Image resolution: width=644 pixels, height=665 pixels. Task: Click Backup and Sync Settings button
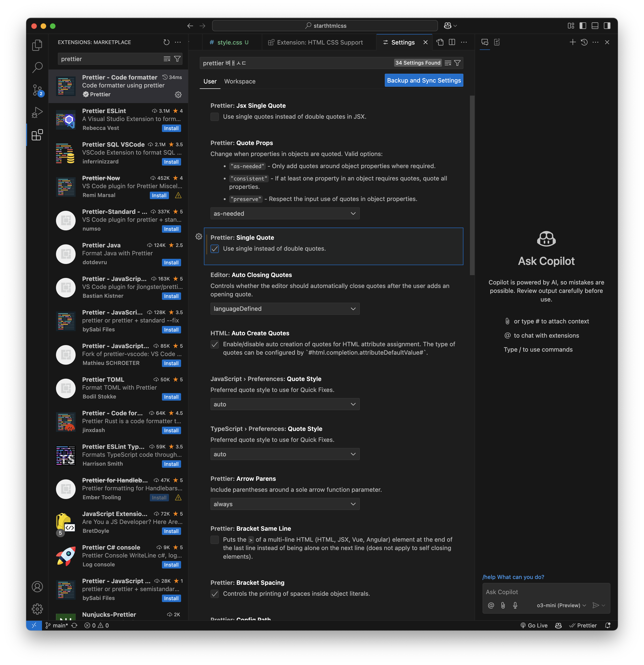coord(423,80)
